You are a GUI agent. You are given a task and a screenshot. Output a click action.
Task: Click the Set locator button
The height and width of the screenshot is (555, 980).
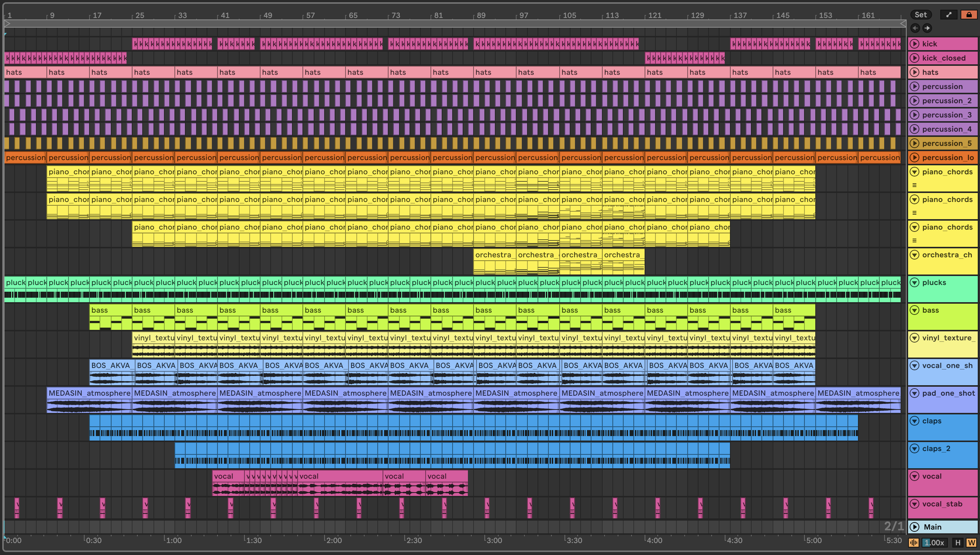(x=920, y=15)
